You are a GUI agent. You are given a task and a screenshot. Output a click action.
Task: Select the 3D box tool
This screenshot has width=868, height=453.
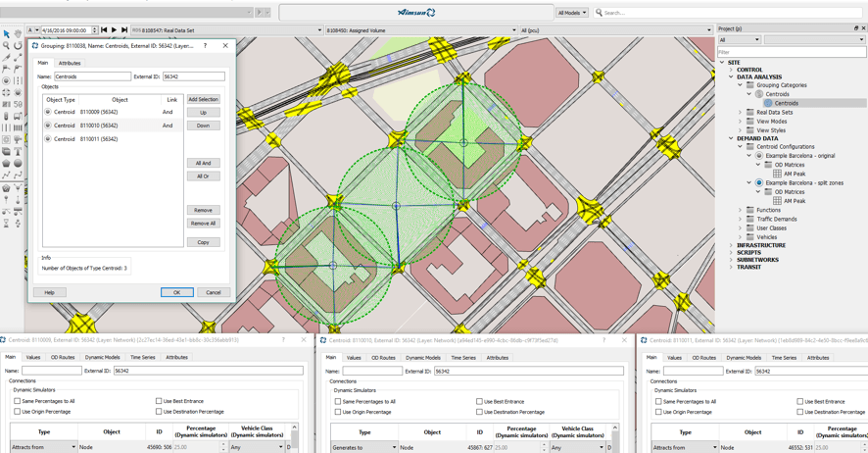tap(6, 151)
